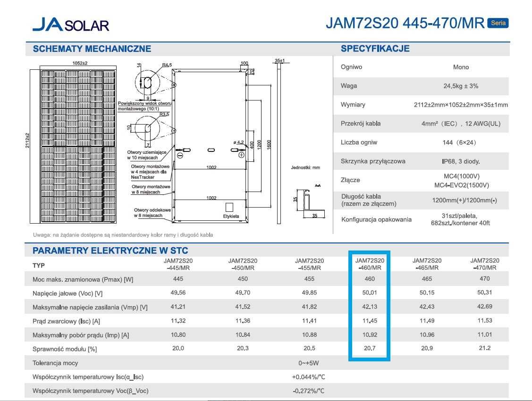Image resolution: width=532 pixels, height=401 pixels.
Task: Click the "JAM72S20 -455/MR" column header
Action: pos(309,264)
